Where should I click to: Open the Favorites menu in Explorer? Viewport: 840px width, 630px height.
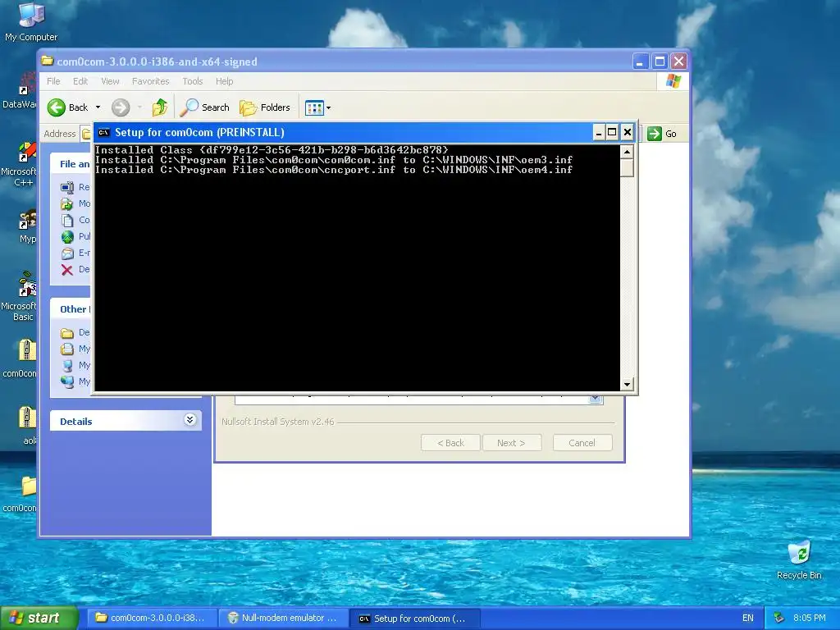click(151, 81)
